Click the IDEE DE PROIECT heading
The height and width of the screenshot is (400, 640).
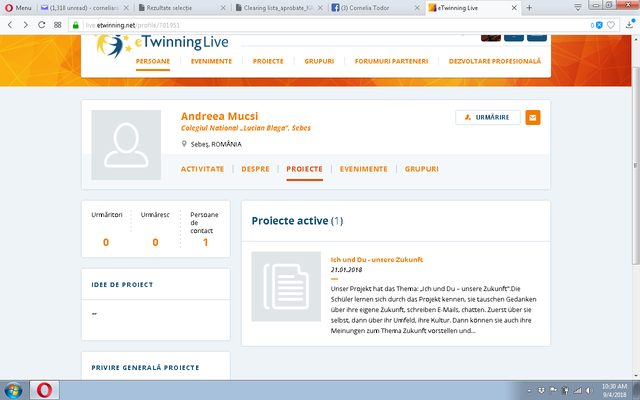[x=122, y=284]
